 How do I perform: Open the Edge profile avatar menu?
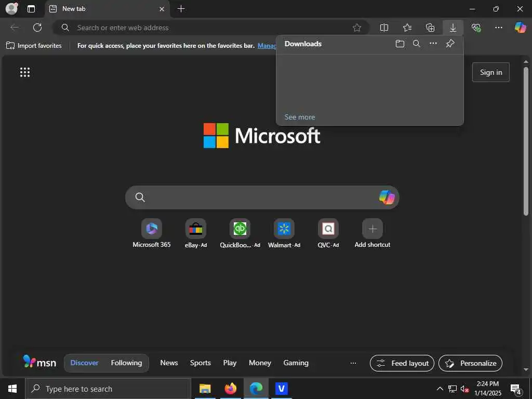pyautogui.click(x=12, y=8)
